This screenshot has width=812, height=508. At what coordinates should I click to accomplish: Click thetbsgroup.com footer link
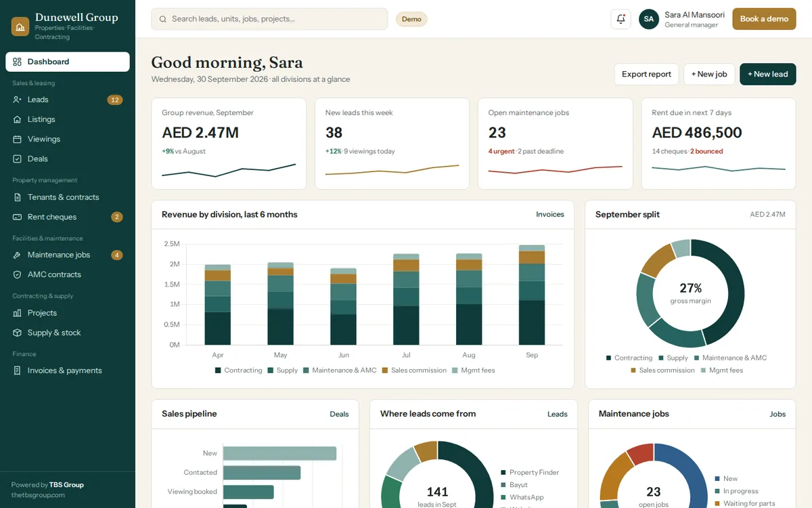[x=38, y=495]
